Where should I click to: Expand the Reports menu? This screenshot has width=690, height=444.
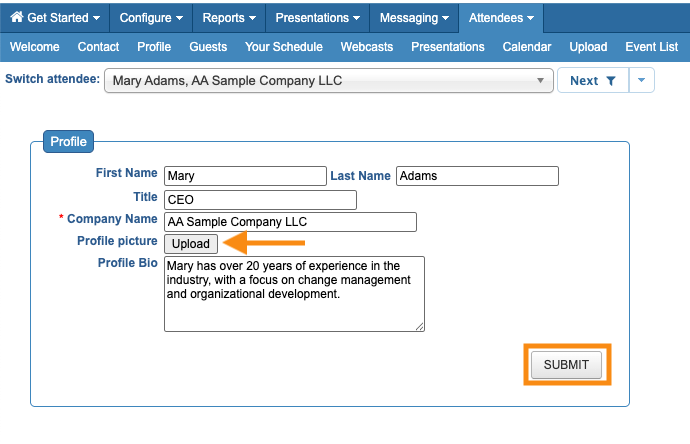pyautogui.click(x=229, y=18)
